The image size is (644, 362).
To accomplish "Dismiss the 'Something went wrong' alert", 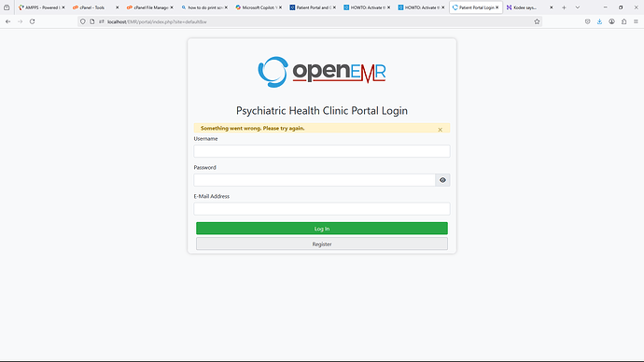I will (x=440, y=130).
